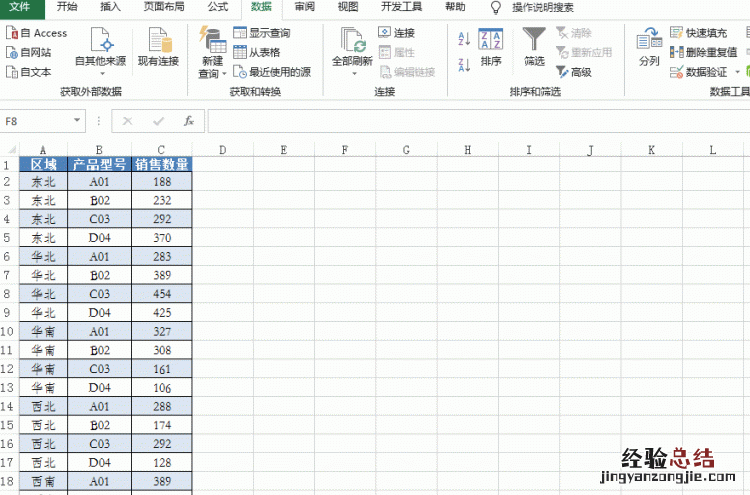Click the 操作说明搜索 search box

542,8
